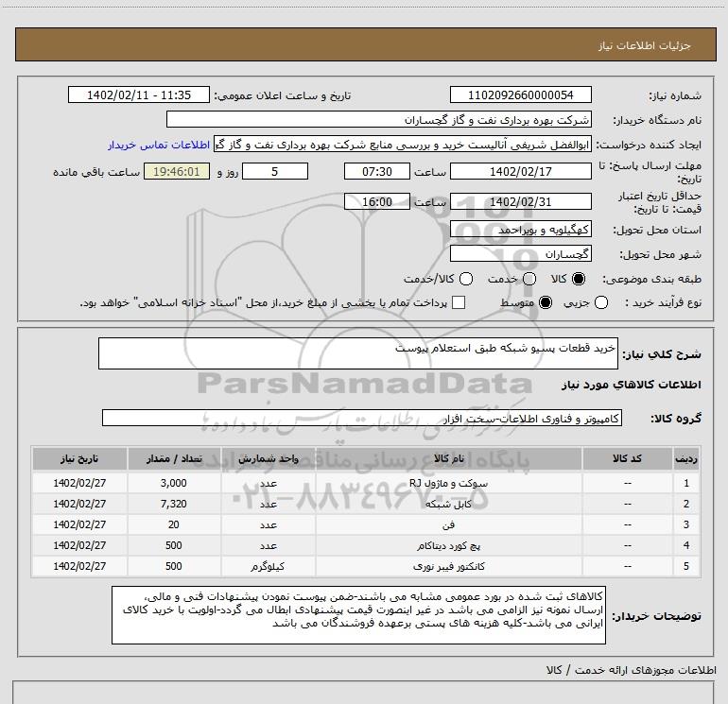The height and width of the screenshot is (704, 728).
Task: Click the نام کالا column header
Action: point(448,459)
